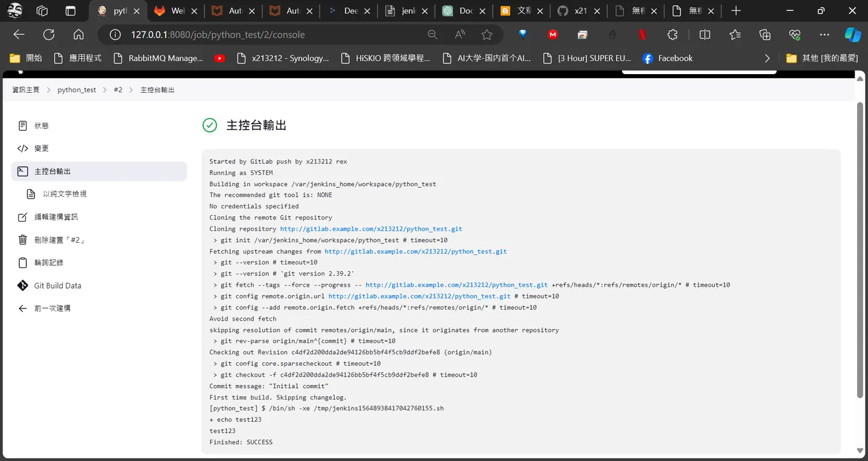
Task: Refresh the browser page
Action: pyautogui.click(x=49, y=35)
